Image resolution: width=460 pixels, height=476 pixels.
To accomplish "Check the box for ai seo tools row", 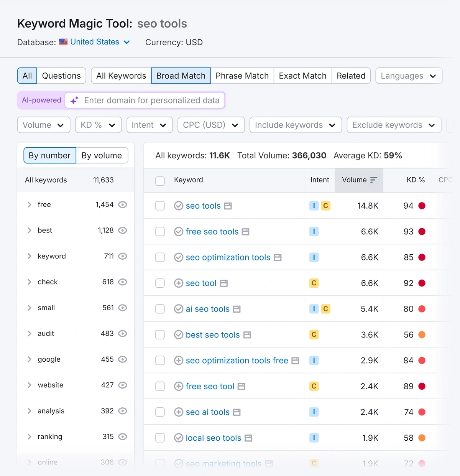I will click(160, 309).
